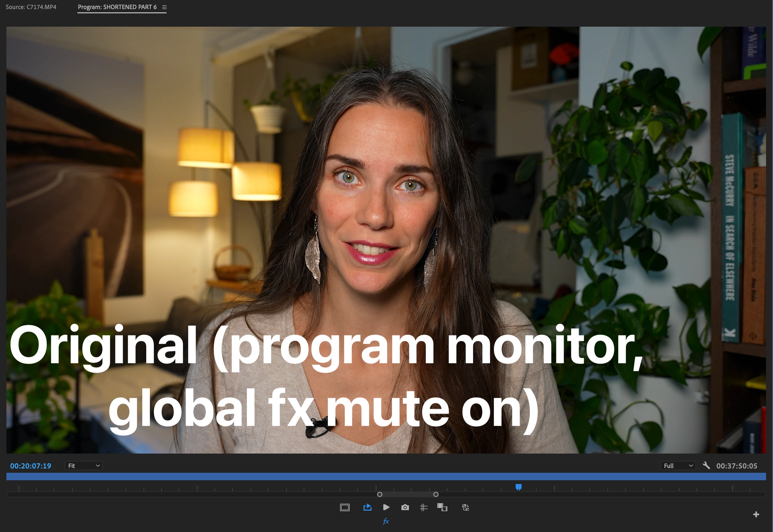Open the Program panel hamburger menu

[x=164, y=7]
